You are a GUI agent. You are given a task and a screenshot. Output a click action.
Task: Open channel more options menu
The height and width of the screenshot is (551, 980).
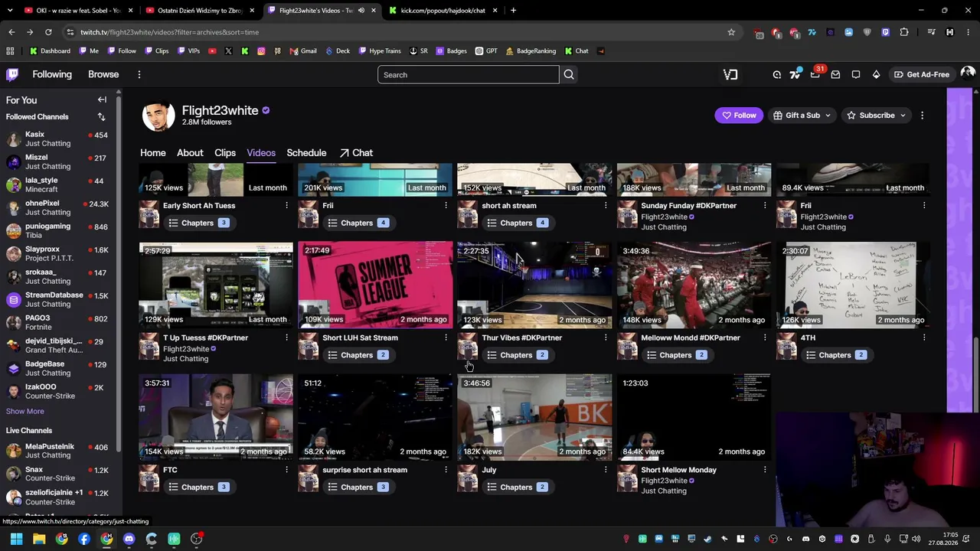[922, 116]
